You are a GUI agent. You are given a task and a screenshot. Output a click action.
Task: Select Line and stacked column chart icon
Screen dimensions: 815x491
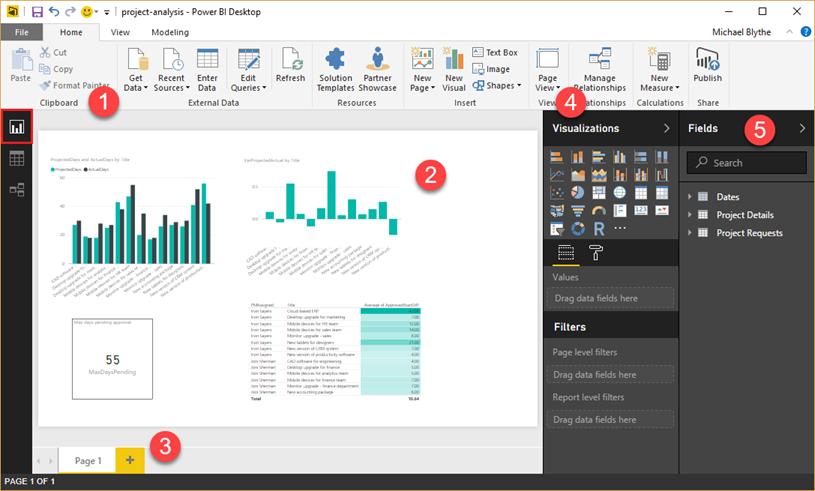[x=620, y=175]
